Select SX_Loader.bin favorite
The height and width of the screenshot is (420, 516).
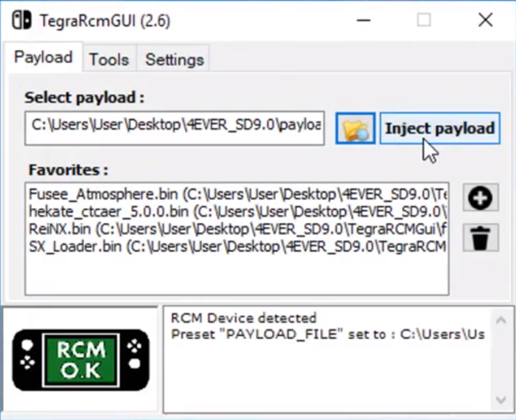tap(238, 246)
